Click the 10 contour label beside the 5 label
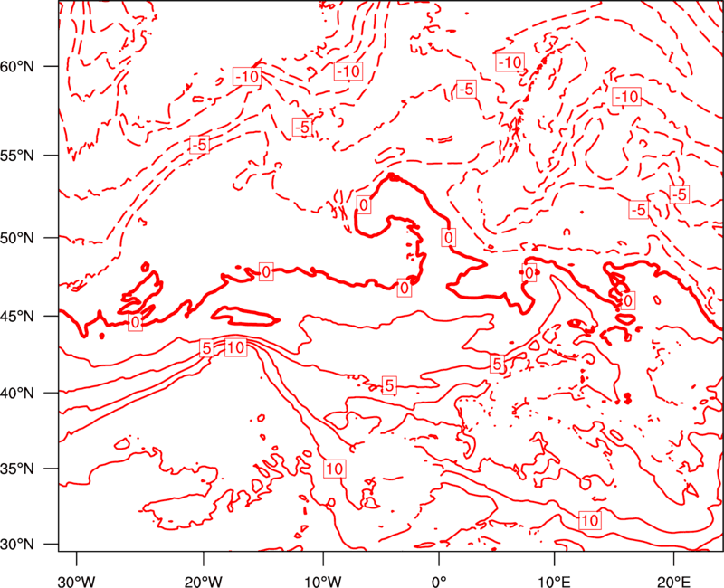 click(x=236, y=347)
